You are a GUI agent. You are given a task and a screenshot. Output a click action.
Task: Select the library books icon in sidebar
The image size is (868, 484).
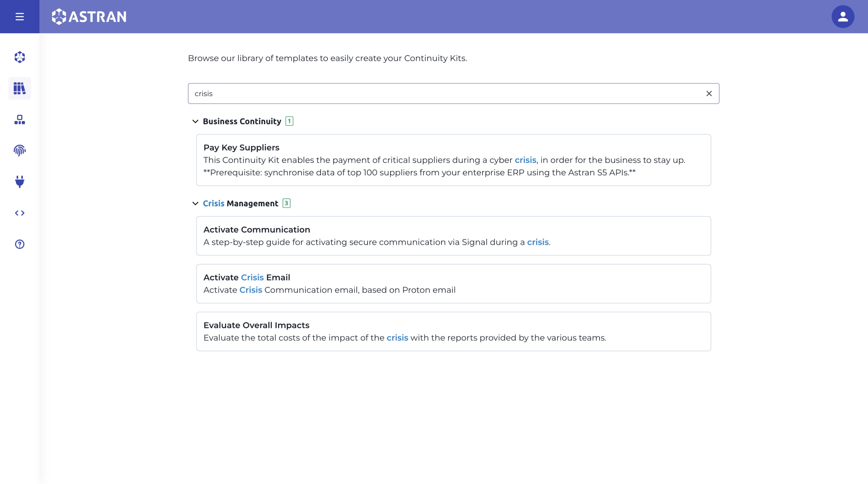pos(20,88)
